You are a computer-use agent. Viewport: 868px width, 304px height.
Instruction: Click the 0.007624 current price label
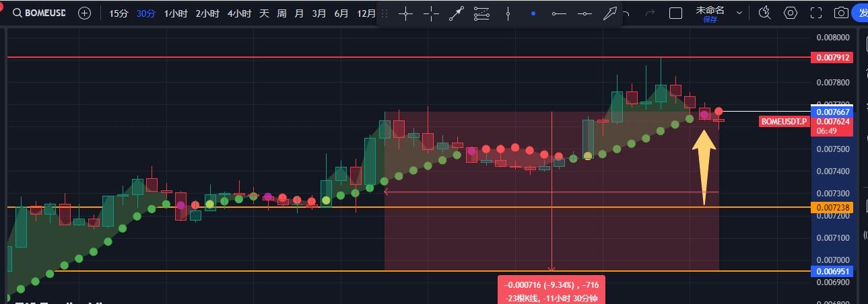(x=834, y=122)
